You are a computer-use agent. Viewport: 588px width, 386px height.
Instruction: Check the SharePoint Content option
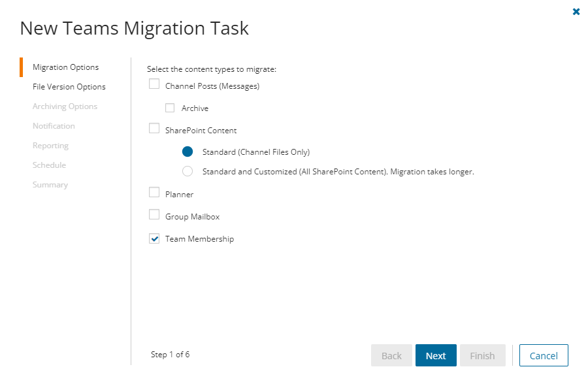[154, 129]
